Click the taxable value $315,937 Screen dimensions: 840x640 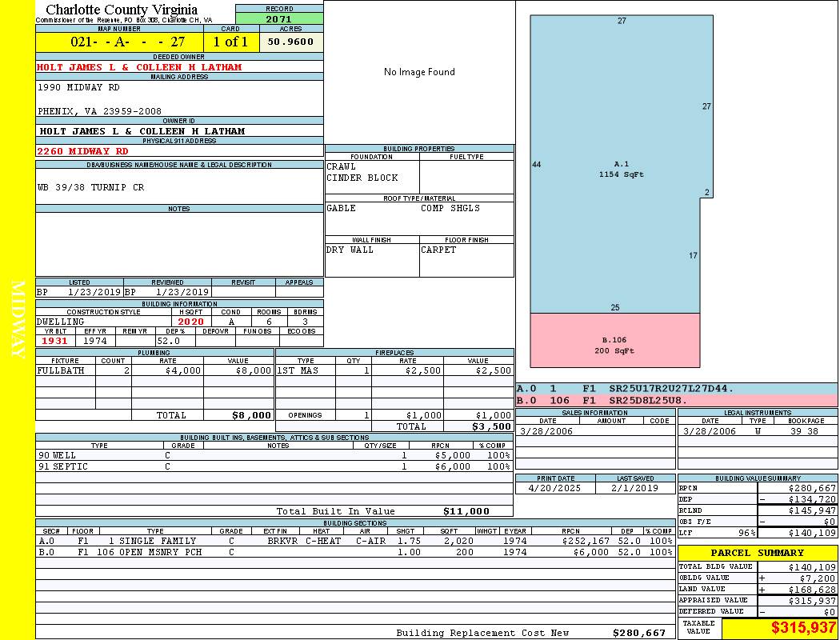(x=803, y=628)
